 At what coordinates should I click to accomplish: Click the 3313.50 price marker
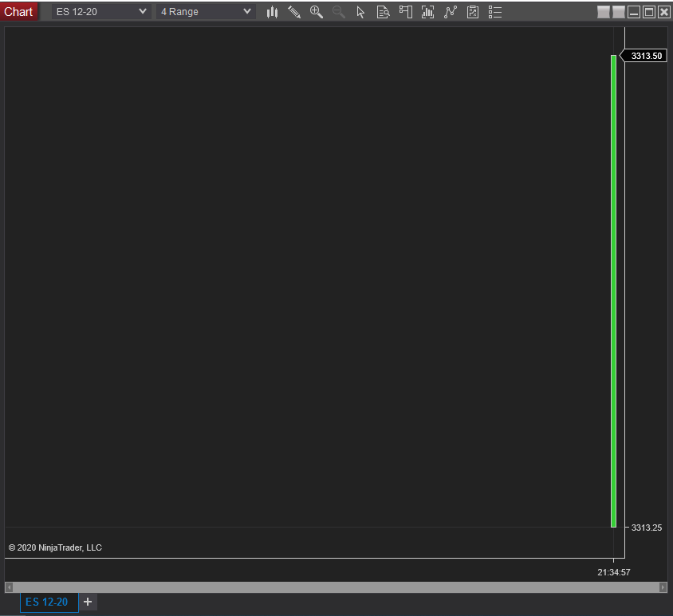(643, 56)
